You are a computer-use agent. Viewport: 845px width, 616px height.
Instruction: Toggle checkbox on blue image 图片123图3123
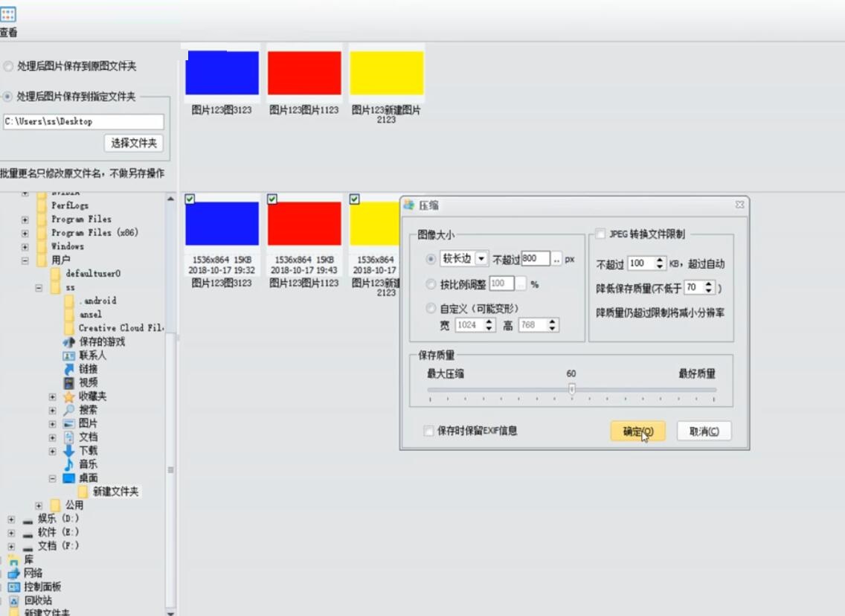[x=190, y=199]
